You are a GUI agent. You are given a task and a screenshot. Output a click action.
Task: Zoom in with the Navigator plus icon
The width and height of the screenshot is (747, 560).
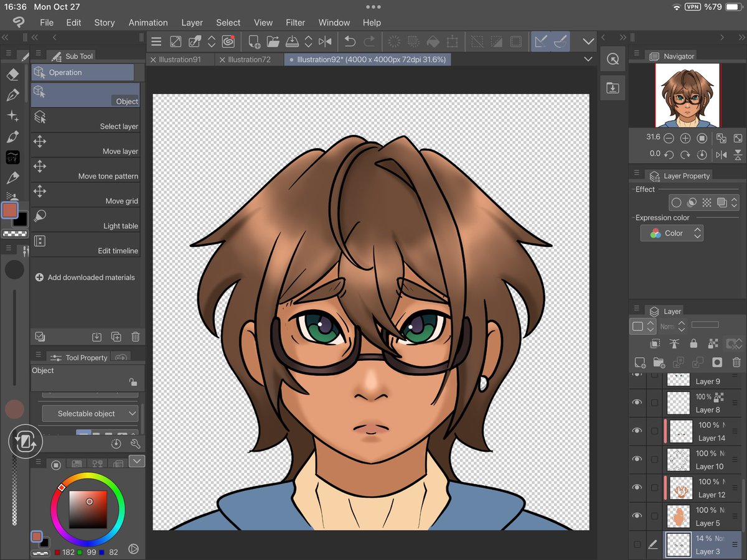(685, 138)
